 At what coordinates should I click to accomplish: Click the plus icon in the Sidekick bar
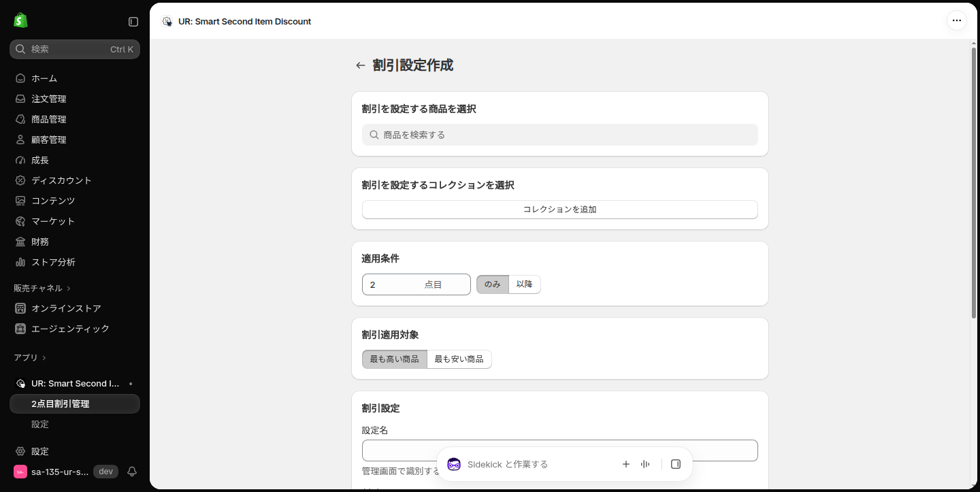coord(626,464)
